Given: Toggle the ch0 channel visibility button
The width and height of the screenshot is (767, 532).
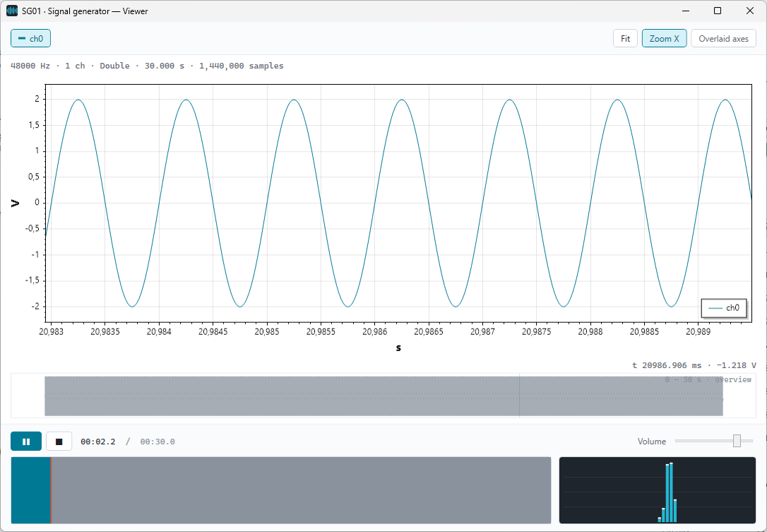Looking at the screenshot, I should coord(30,39).
